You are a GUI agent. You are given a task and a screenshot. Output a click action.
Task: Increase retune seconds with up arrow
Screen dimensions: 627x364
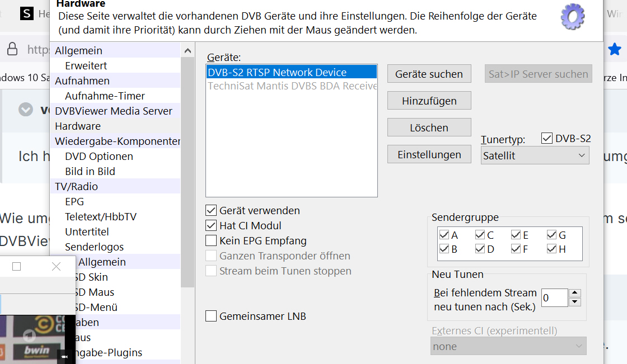[574, 293]
